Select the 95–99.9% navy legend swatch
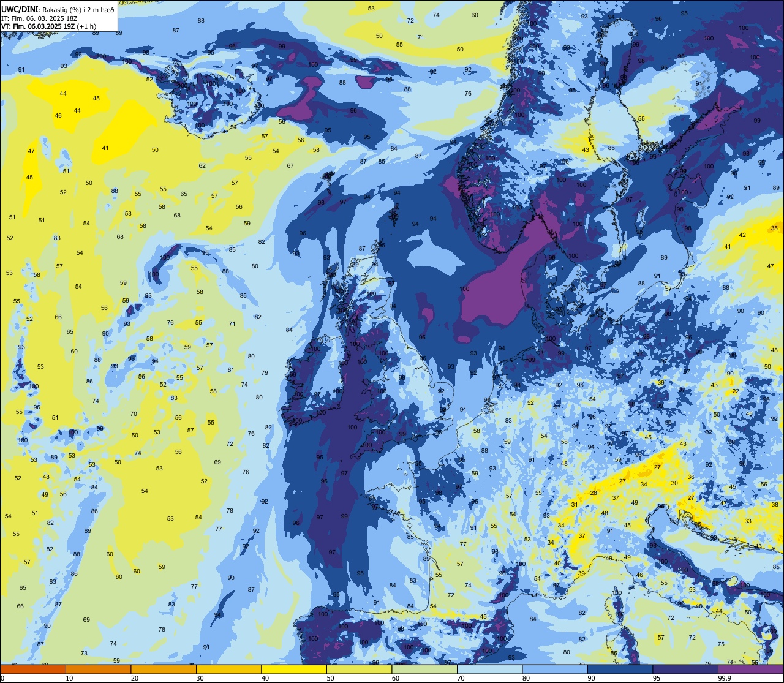The image size is (784, 683). 685,670
